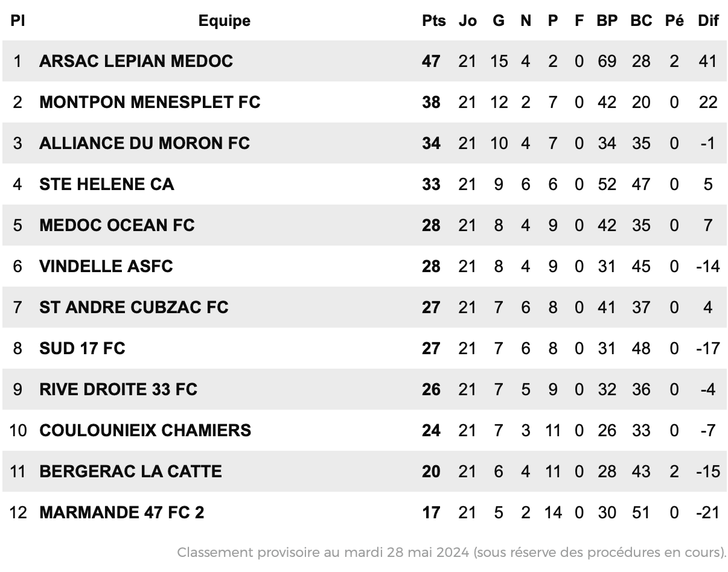Open SUD 17 FC team entry
Screen dimensions: 728x572
coord(82,348)
